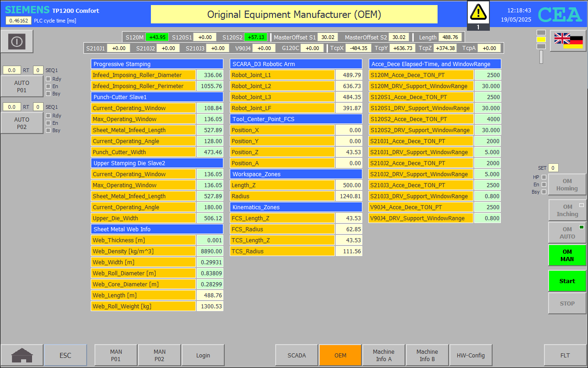
Task: Click the power standby icon button
Action: tap(17, 42)
